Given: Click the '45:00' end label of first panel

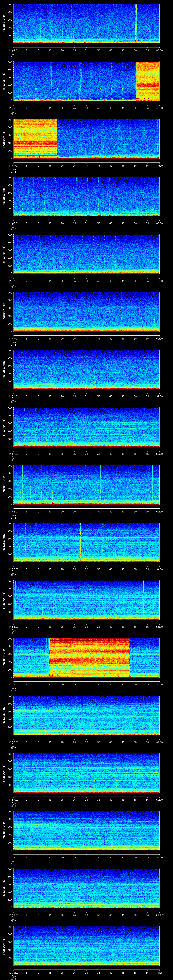Looking at the screenshot, I should pyautogui.click(x=160, y=50).
